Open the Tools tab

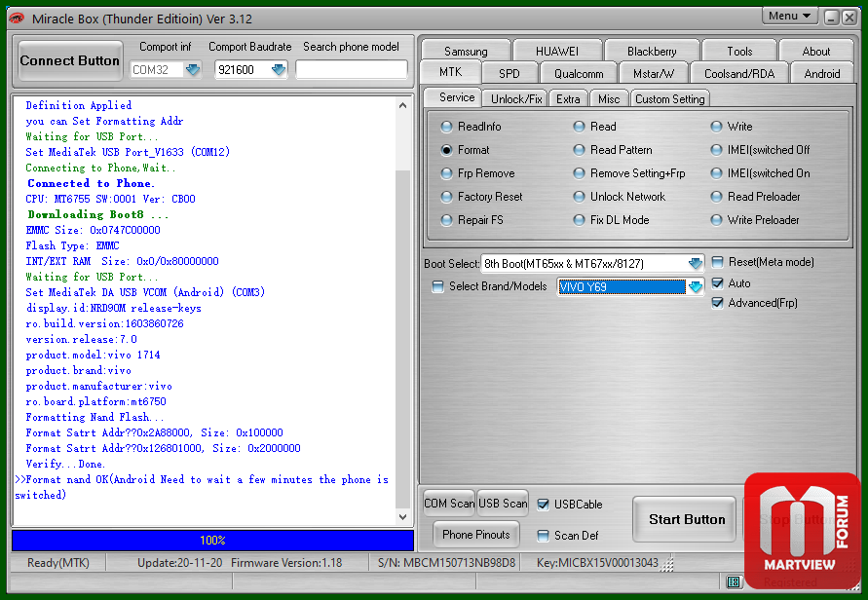tap(739, 51)
